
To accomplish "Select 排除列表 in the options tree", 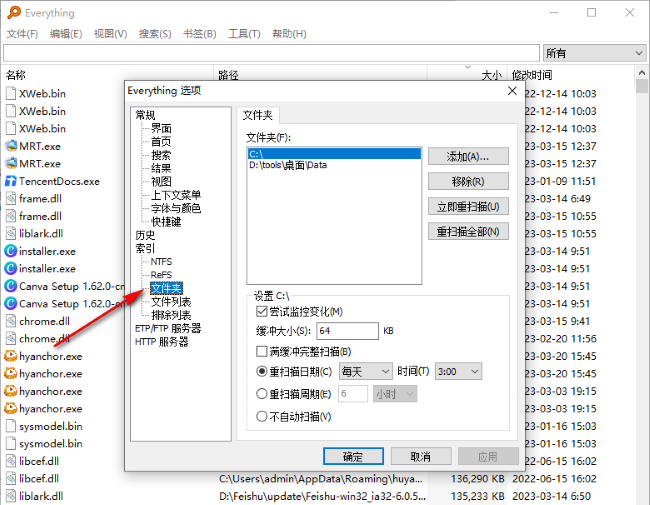I will 170,314.
